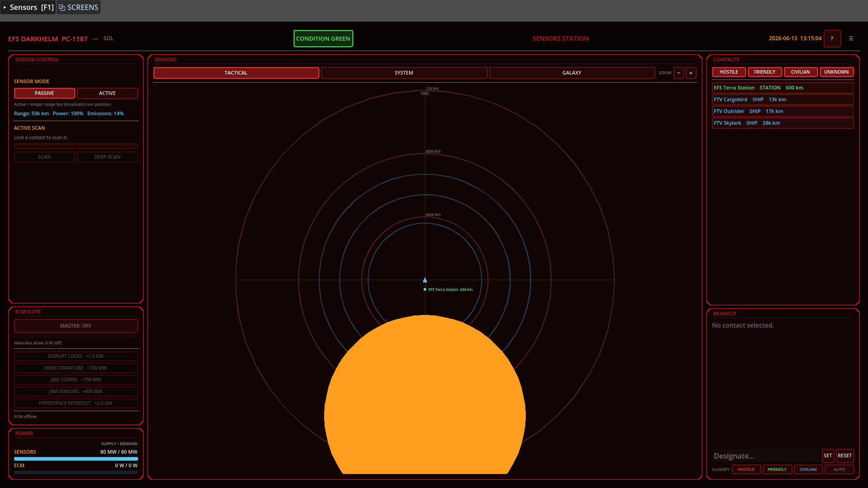The width and height of the screenshot is (868, 488).
Task: Select FTV Outrider contact row
Action: 783,111
